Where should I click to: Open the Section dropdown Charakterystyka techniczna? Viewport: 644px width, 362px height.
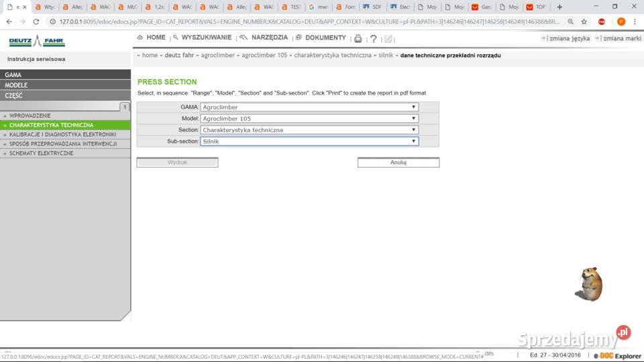click(x=309, y=130)
